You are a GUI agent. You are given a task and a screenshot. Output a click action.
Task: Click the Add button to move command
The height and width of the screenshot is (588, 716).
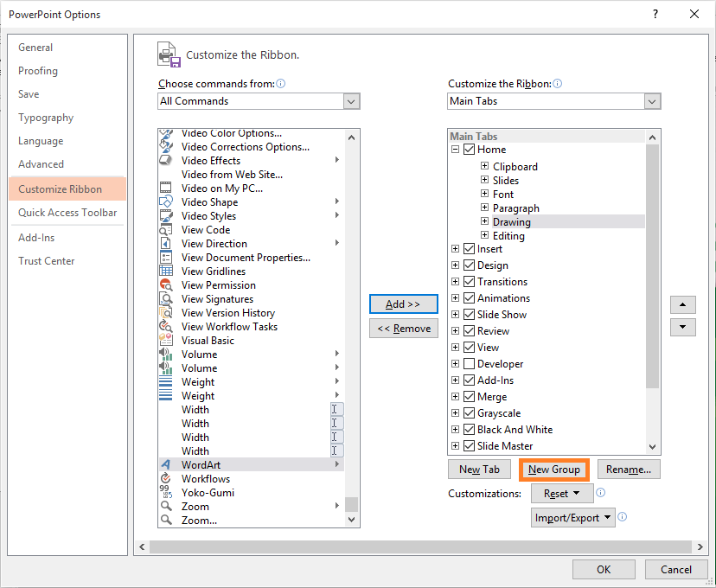tap(403, 304)
